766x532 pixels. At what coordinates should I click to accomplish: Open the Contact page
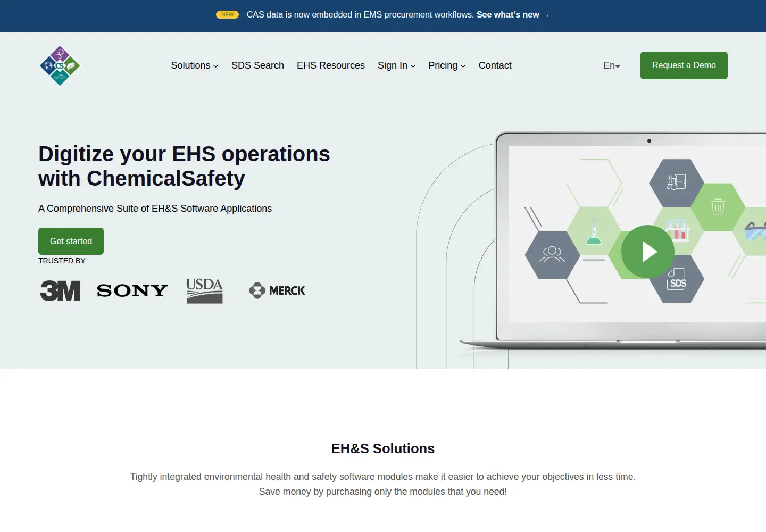(x=495, y=65)
